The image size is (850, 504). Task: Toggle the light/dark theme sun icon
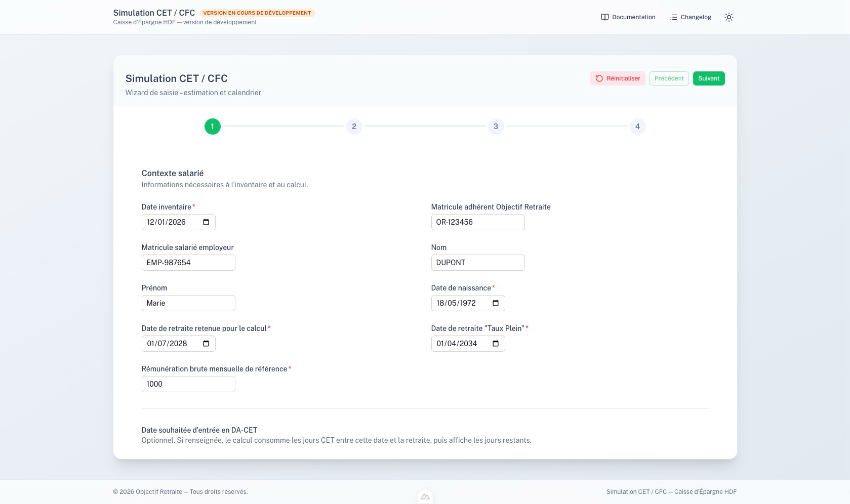point(728,17)
